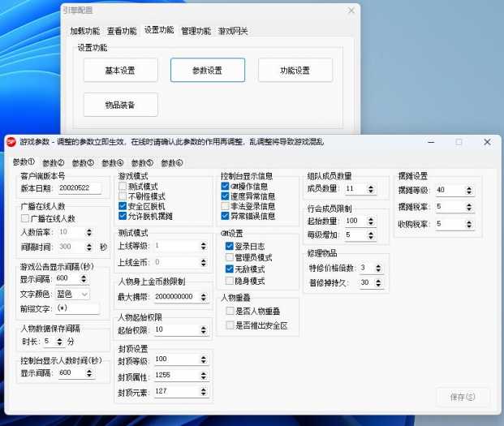The height and width of the screenshot is (426, 504).
Task: Open 功能设置 button
Action: pos(295,71)
